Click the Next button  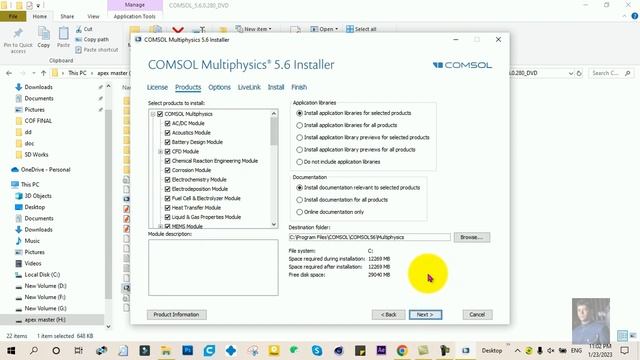click(x=425, y=315)
